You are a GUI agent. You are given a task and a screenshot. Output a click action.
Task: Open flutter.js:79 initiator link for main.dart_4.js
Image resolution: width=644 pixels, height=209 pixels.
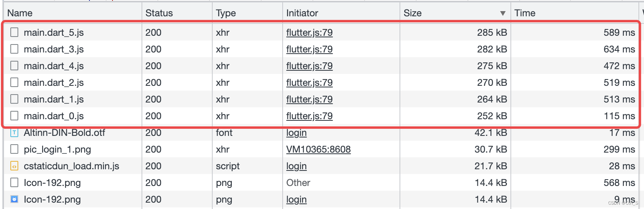(309, 66)
